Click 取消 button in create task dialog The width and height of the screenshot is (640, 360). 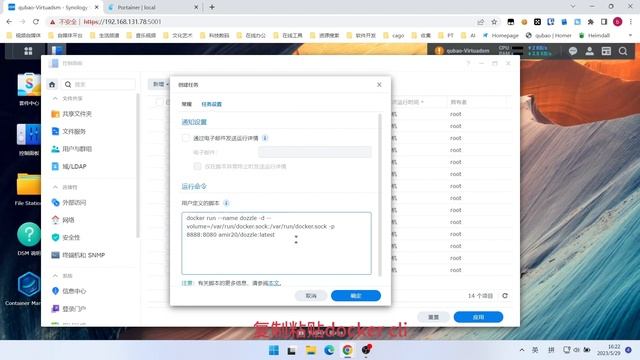(311, 296)
